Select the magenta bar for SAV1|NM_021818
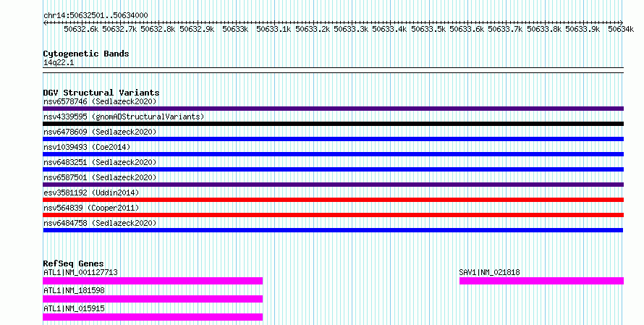This screenshot has height=325, width=644. tap(541, 281)
